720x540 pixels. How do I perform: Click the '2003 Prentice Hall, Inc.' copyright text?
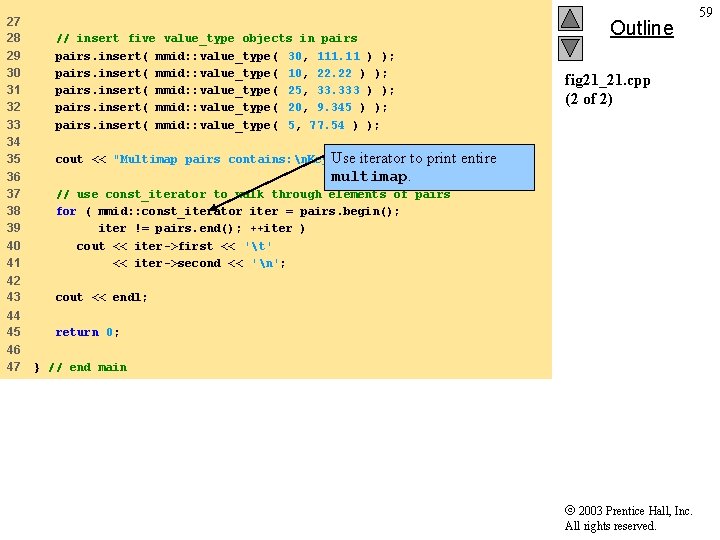point(629,511)
